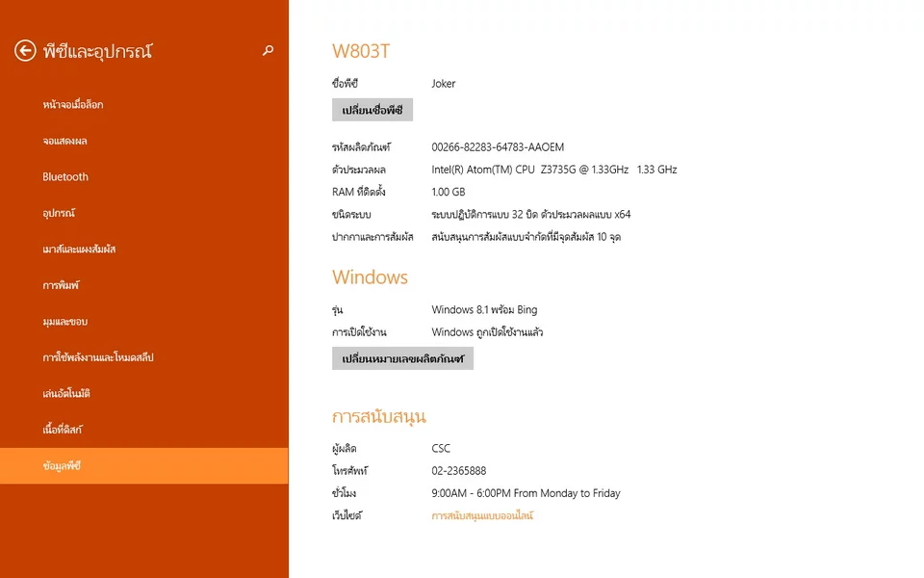Viewport: 924px width, 578px height.
Task: Select การใช้พลังงานและโหมดสลีป in the sidebar
Action: 98,357
